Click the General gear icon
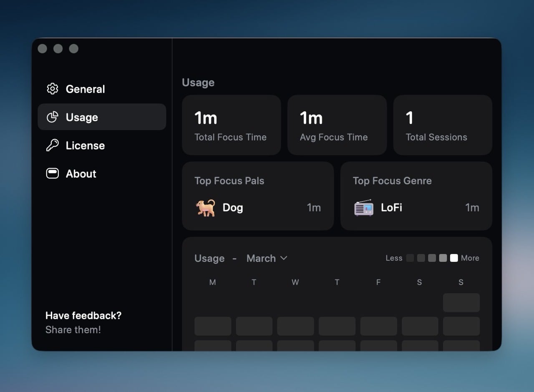 tap(52, 89)
